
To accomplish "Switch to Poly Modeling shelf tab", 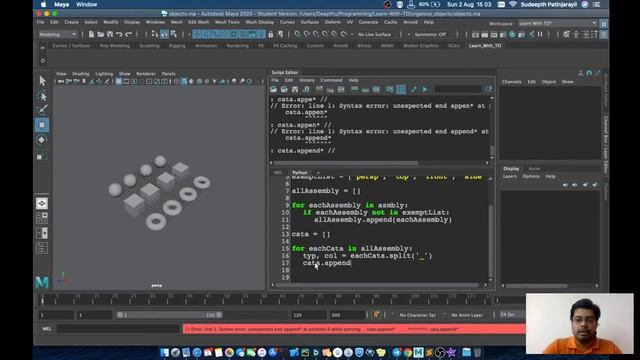I will coord(115,46).
